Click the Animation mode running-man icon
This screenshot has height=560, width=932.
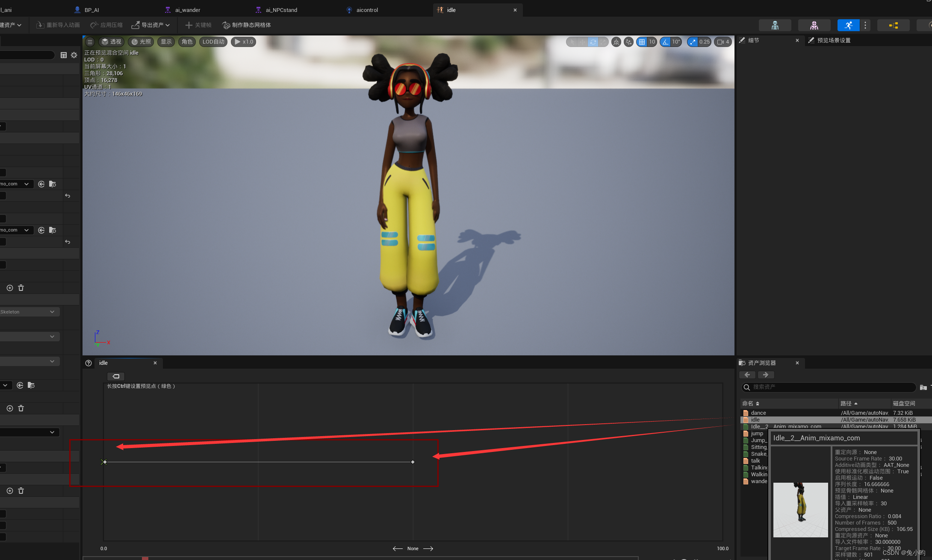click(x=849, y=25)
